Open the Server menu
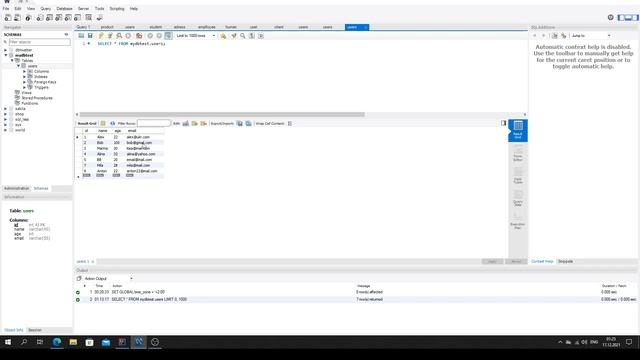This screenshot has height=360, width=640. click(x=83, y=9)
